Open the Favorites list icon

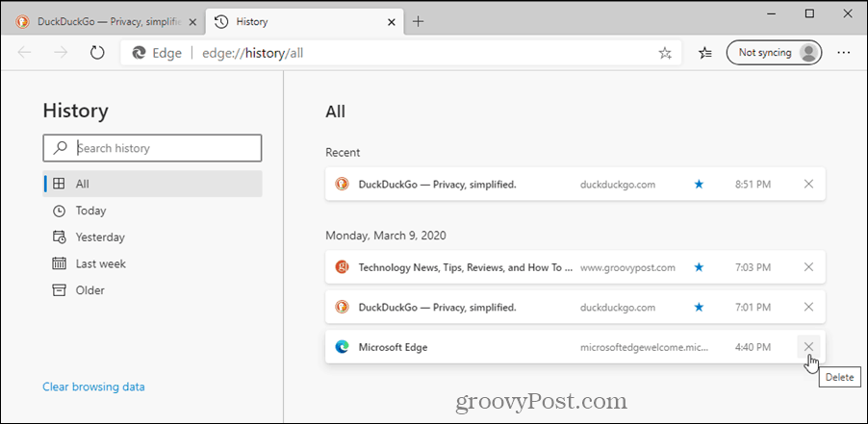(705, 53)
